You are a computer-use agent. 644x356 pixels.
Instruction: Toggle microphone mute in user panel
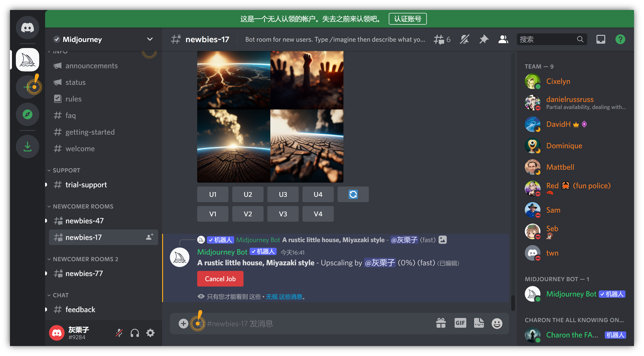(x=119, y=333)
